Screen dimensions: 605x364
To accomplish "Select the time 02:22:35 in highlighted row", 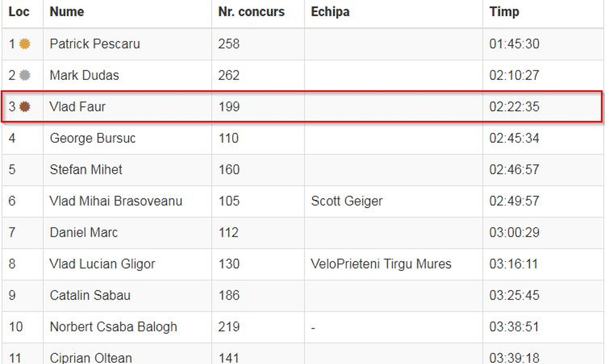I will [514, 106].
